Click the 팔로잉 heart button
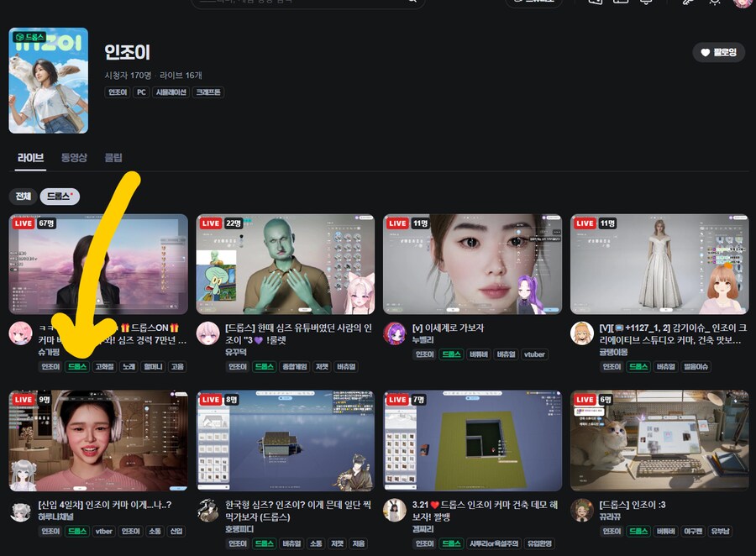Screen dimensions: 756x556 [718, 53]
